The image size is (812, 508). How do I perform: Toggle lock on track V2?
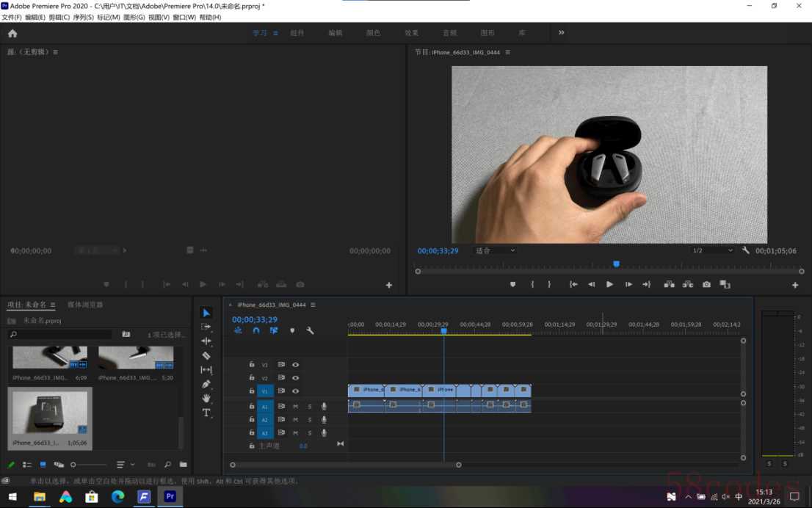pyautogui.click(x=252, y=378)
